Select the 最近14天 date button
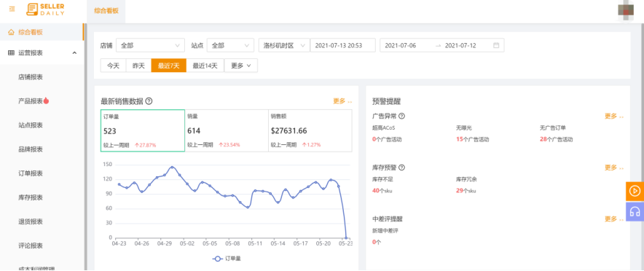This screenshot has height=271, width=644. 205,66
